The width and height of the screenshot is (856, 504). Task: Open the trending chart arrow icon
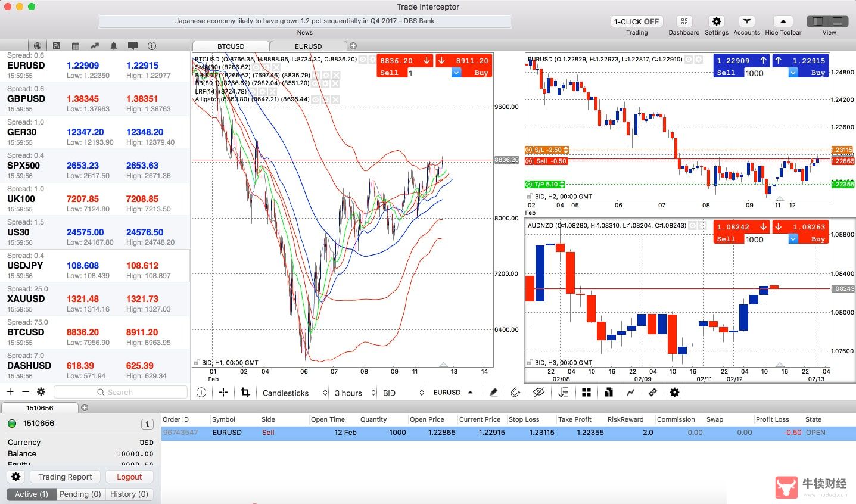coord(95,46)
